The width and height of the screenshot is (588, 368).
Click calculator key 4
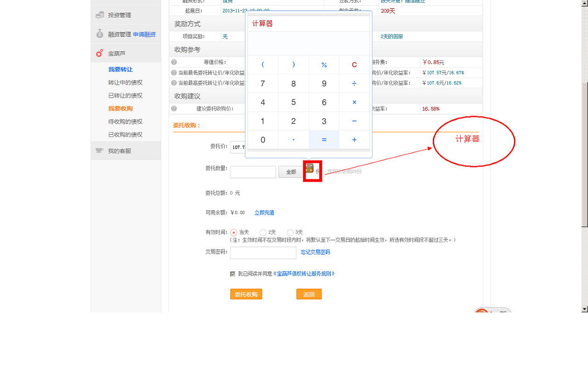(x=263, y=103)
